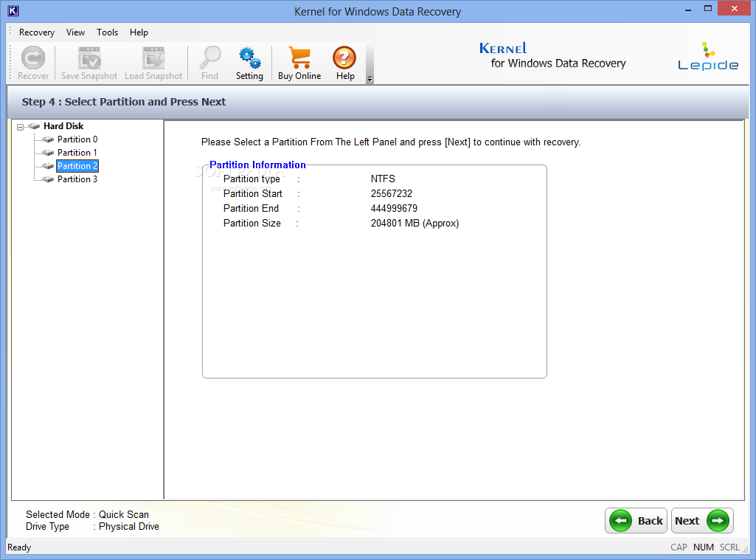The width and height of the screenshot is (756, 560).
Task: Click the Load Snapshot toolbar icon
Action: pyautogui.click(x=153, y=58)
